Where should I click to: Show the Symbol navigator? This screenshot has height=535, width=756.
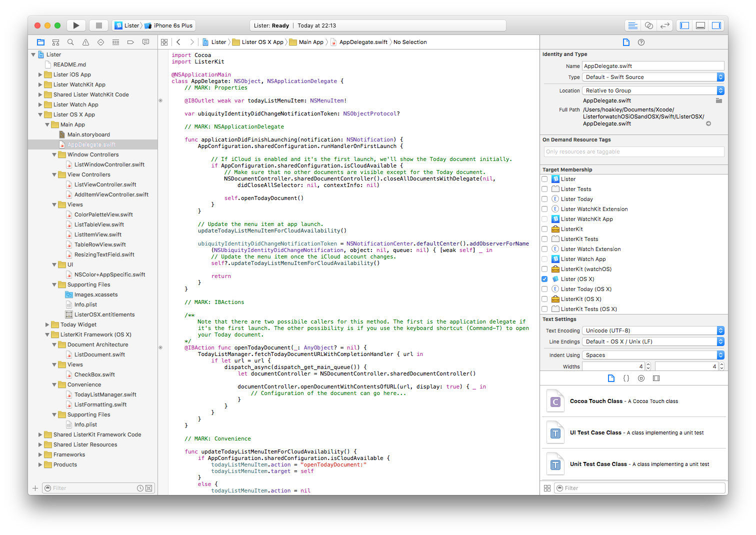[x=56, y=42]
